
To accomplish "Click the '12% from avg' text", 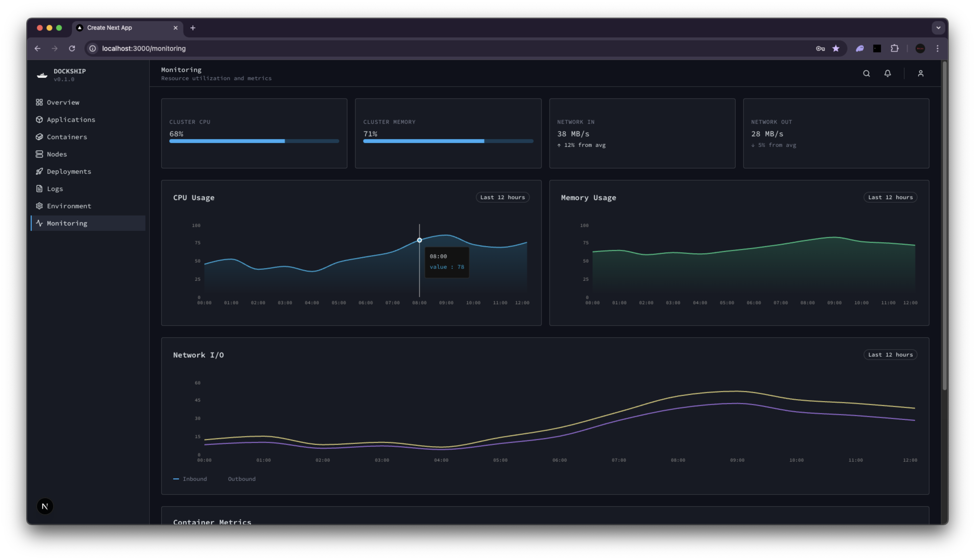I will tap(584, 145).
